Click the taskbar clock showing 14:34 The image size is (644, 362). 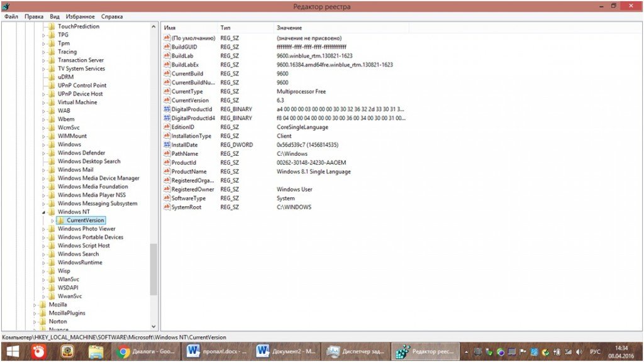tap(621, 352)
